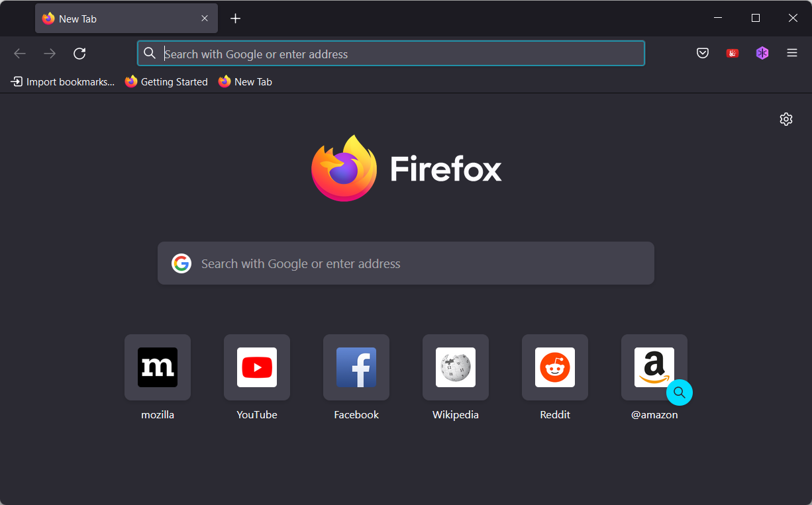Open the Facebook shortcut tile
This screenshot has width=812, height=505.
click(x=356, y=367)
